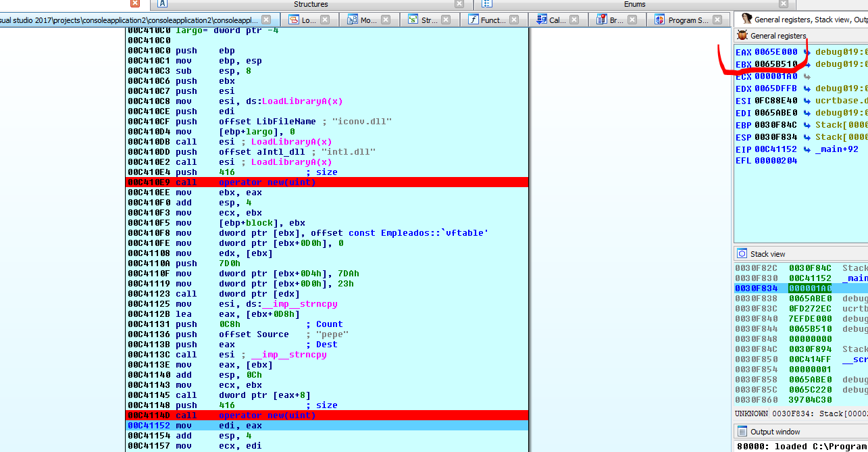Close the Program Segmentation tab
Image resolution: width=868 pixels, height=452 pixels.
coord(721,20)
